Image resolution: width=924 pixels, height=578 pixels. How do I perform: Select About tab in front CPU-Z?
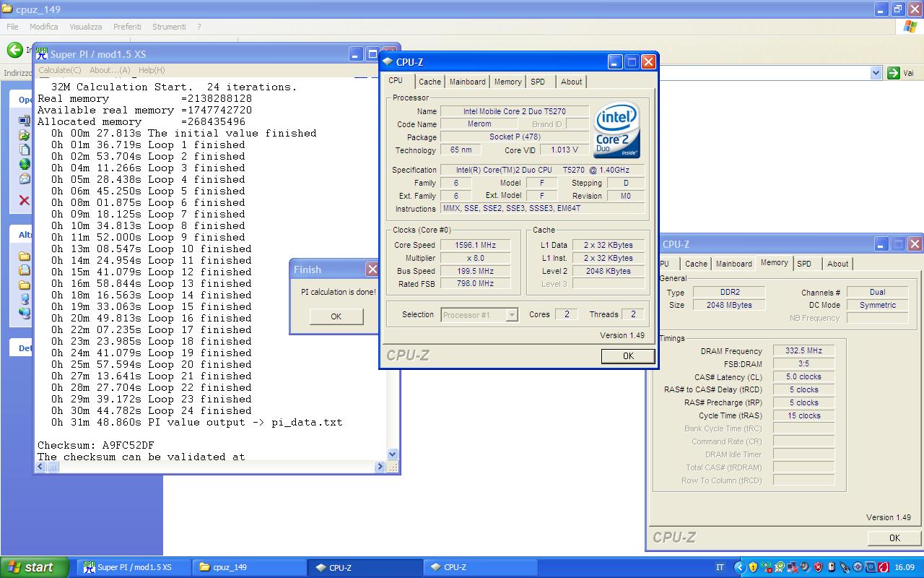[x=572, y=82]
